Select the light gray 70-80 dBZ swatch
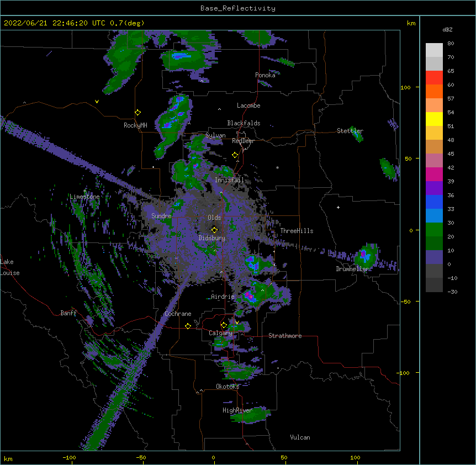 tap(434, 50)
